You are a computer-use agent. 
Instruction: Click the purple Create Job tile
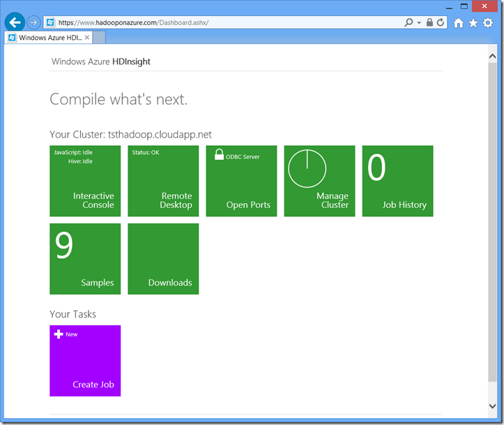click(x=85, y=361)
